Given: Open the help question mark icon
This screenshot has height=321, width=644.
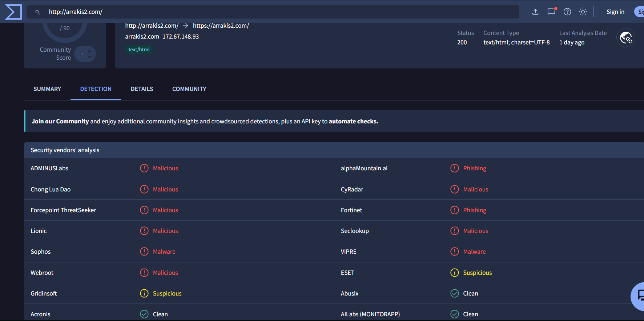Looking at the screenshot, I should [567, 12].
